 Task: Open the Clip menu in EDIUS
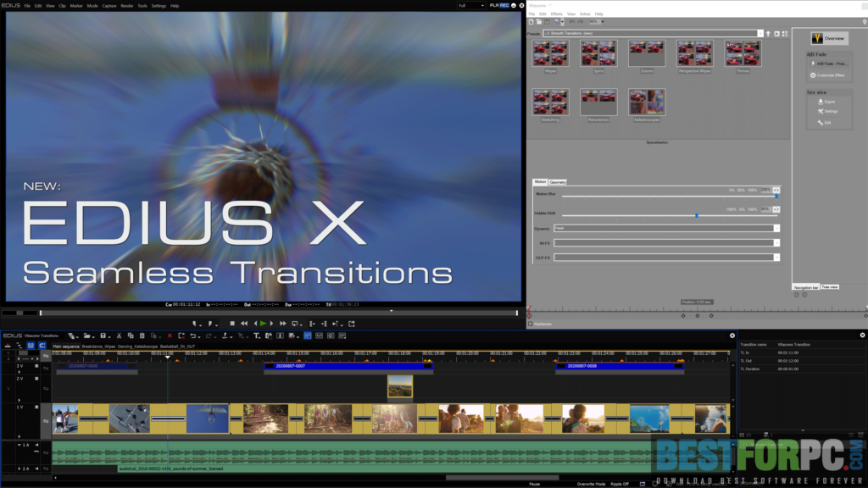pos(62,6)
